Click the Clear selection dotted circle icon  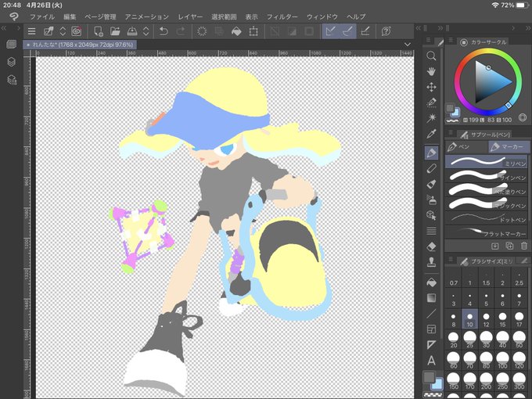point(202,31)
